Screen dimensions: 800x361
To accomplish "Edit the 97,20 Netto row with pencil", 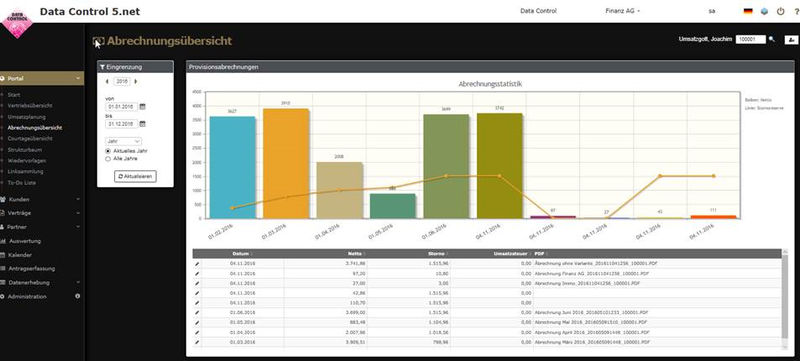I will click(x=197, y=273).
